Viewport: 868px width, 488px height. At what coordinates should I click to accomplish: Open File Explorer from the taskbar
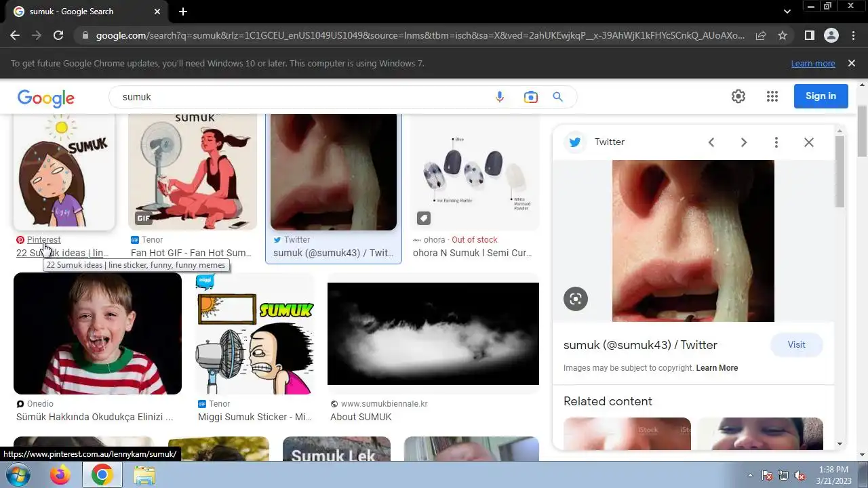click(144, 475)
